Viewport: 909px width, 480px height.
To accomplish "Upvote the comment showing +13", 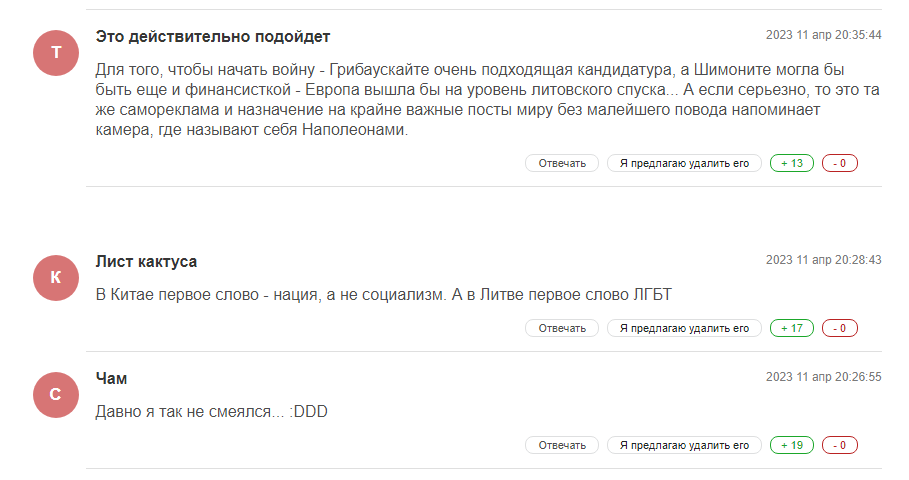I will [x=792, y=163].
